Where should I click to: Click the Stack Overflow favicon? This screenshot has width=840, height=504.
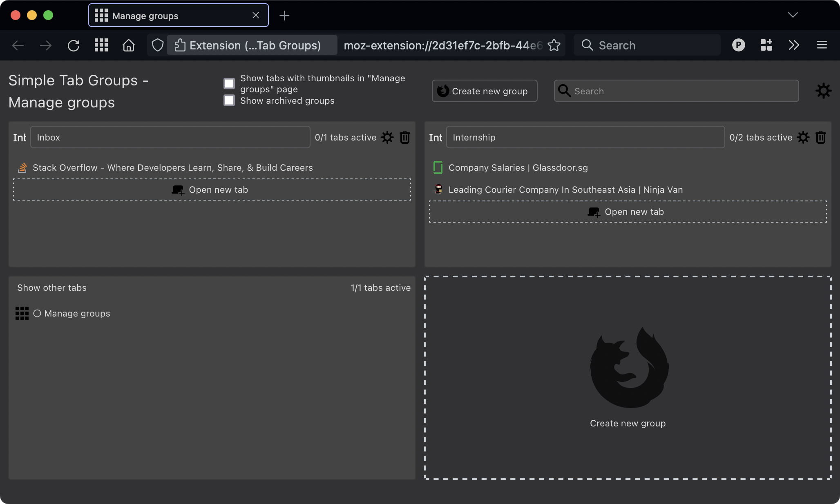pyautogui.click(x=22, y=167)
